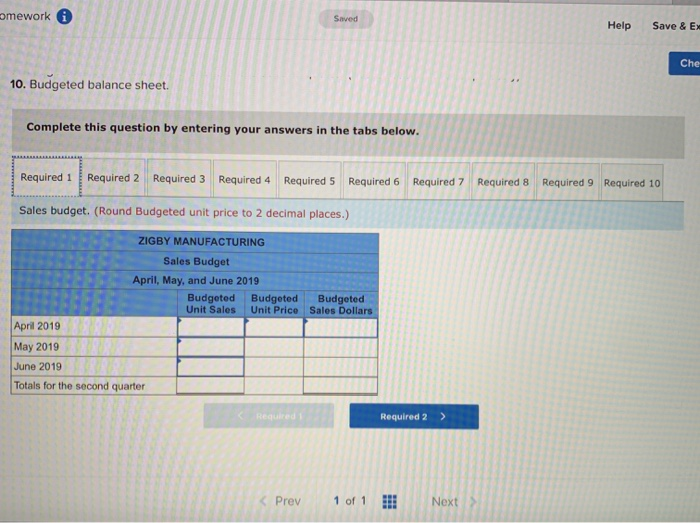Switch to the Required 8 tab
The image size is (700, 523).
503,182
